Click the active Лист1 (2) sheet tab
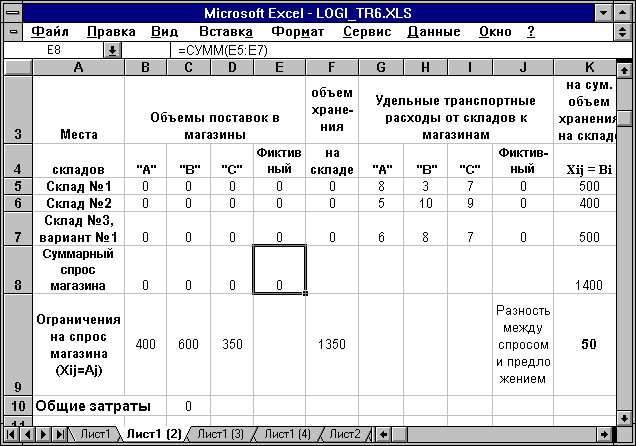Viewport: 636px width, 446px height. [154, 434]
